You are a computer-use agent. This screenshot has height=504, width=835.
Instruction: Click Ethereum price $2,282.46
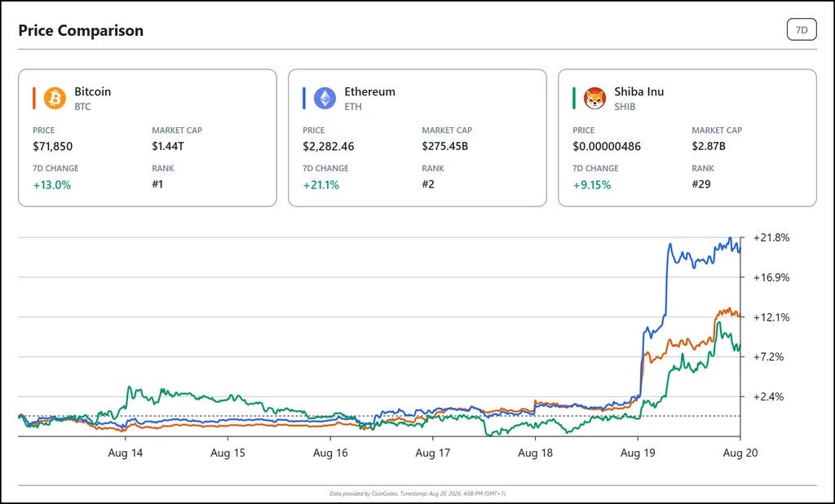pos(328,146)
